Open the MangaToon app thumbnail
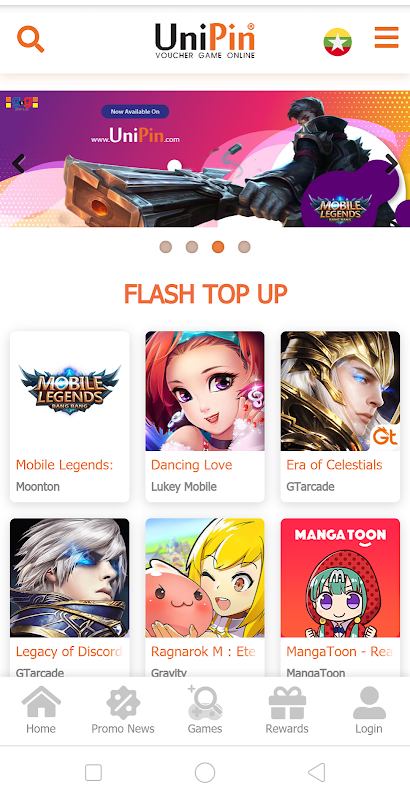Screen dimensions: 410x800 [x=340, y=578]
